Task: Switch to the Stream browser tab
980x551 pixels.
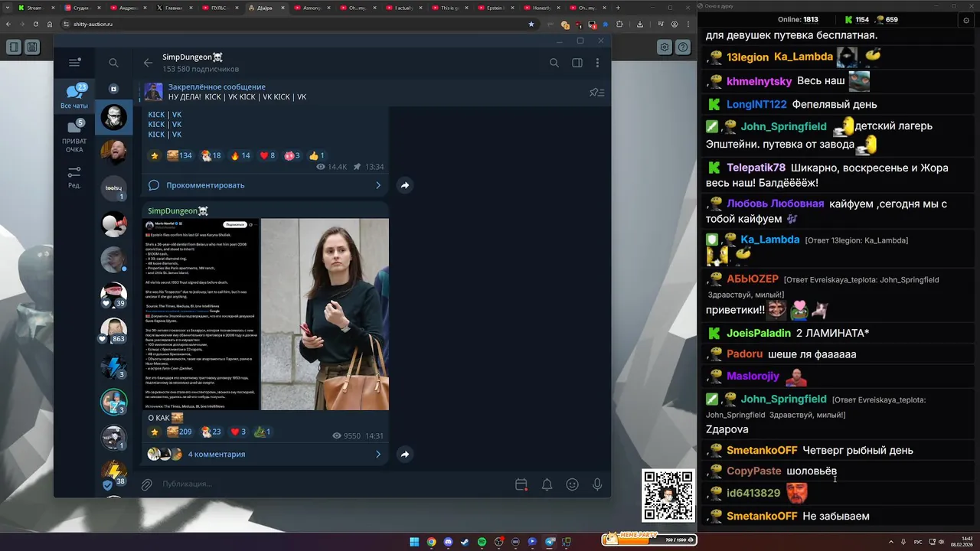Action: (x=35, y=8)
